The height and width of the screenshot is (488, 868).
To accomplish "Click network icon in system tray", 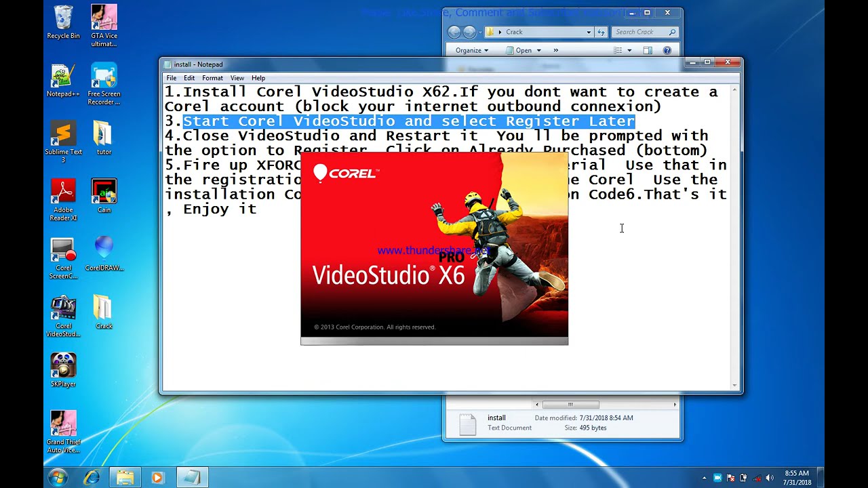I will point(756,478).
